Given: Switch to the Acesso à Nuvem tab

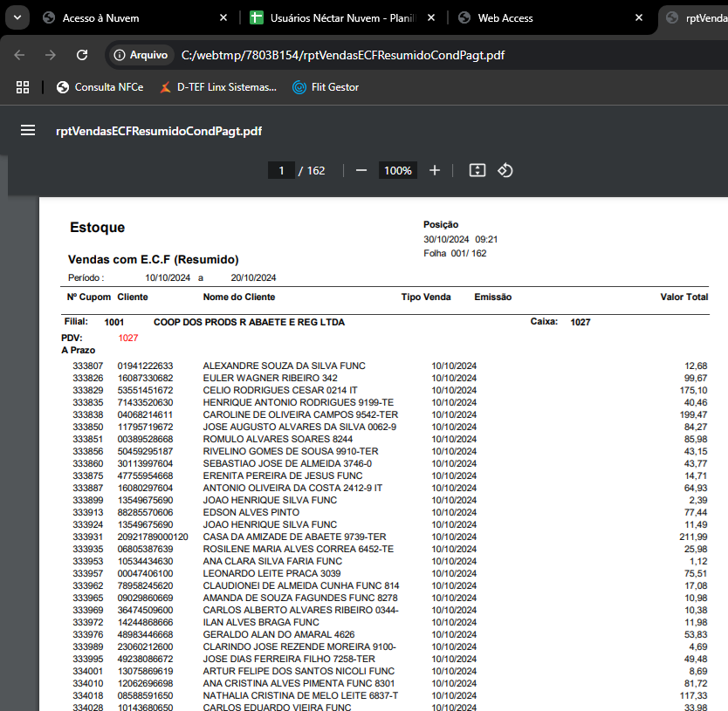Looking at the screenshot, I should (100, 17).
